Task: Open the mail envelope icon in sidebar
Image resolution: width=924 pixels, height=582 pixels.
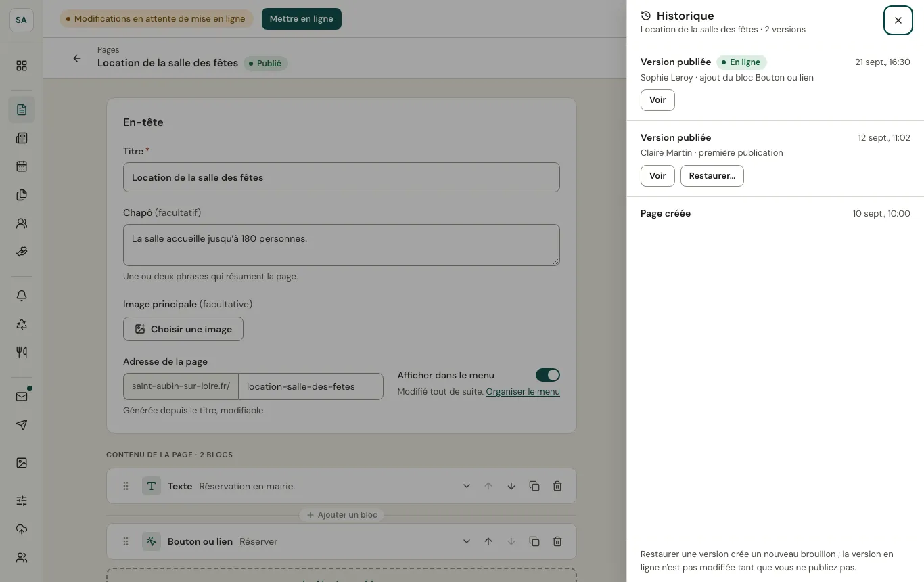Action: click(22, 397)
